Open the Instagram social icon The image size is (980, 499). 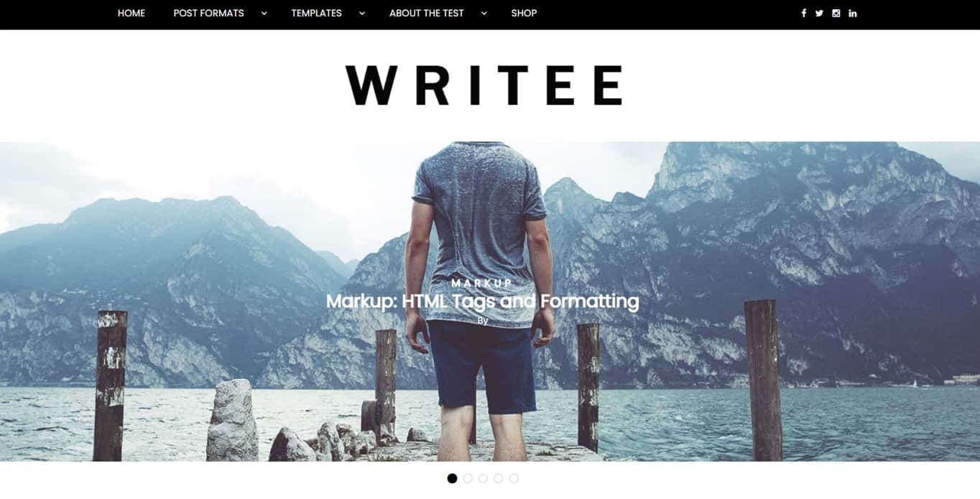[x=836, y=13]
